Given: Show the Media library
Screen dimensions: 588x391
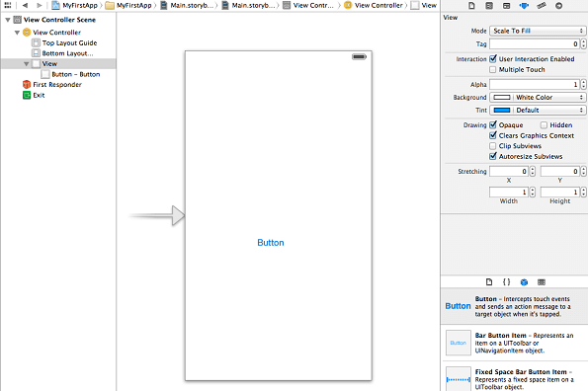Looking at the screenshot, I should click(x=542, y=282).
